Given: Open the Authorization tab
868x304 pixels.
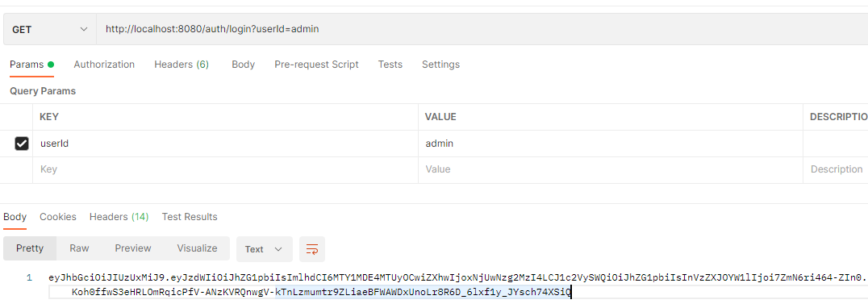Looking at the screenshot, I should point(104,65).
